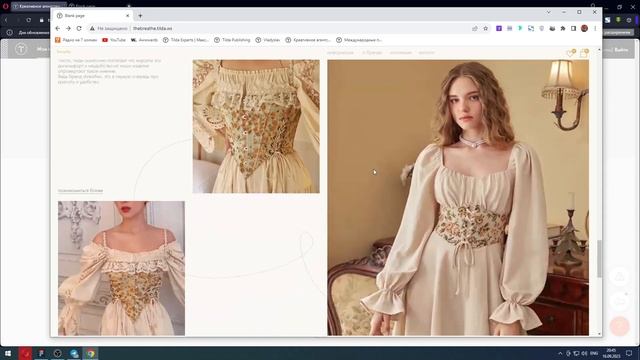640x360 pixels.
Task: Open the last bookmark in bookmarks bar
Action: (359, 40)
